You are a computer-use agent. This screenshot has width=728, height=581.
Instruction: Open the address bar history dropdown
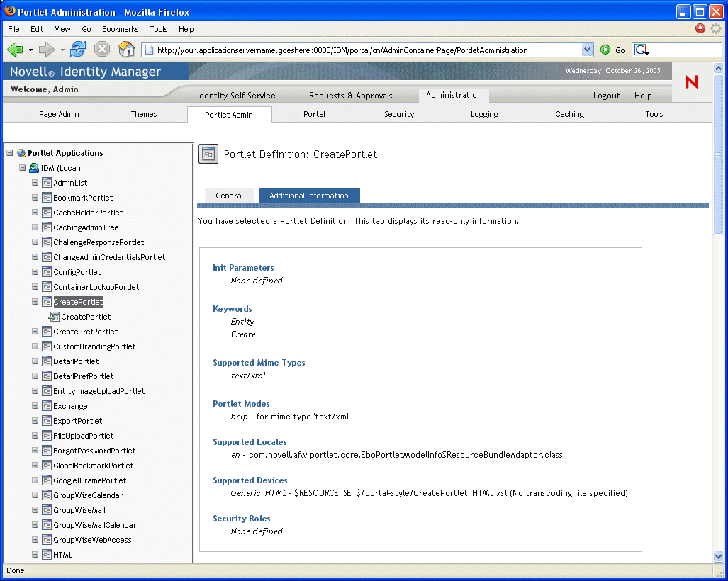(587, 50)
